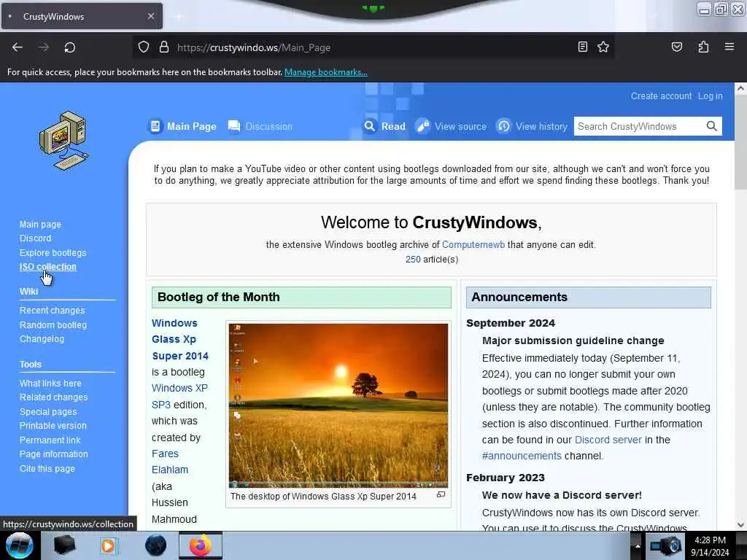Open the tracking protection shield icon
747x560 pixels.
[x=144, y=47]
